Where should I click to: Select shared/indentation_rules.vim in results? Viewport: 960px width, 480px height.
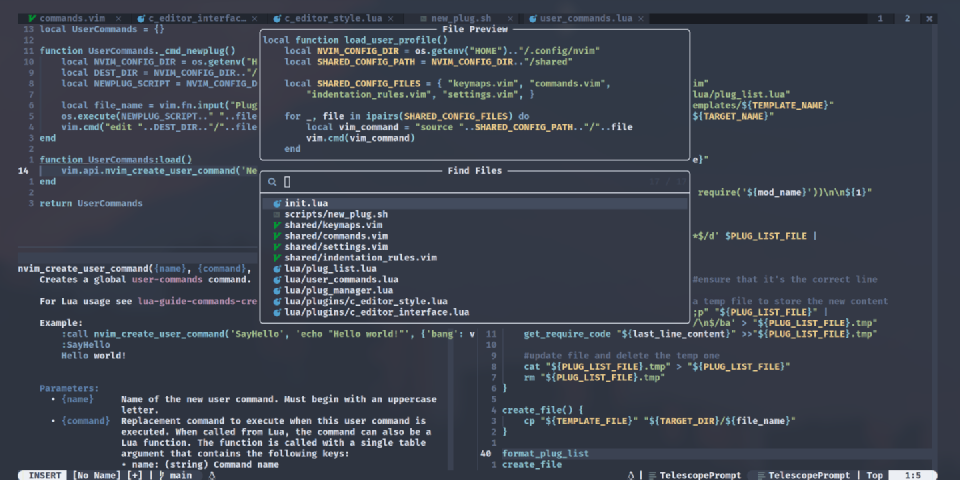(x=474, y=258)
